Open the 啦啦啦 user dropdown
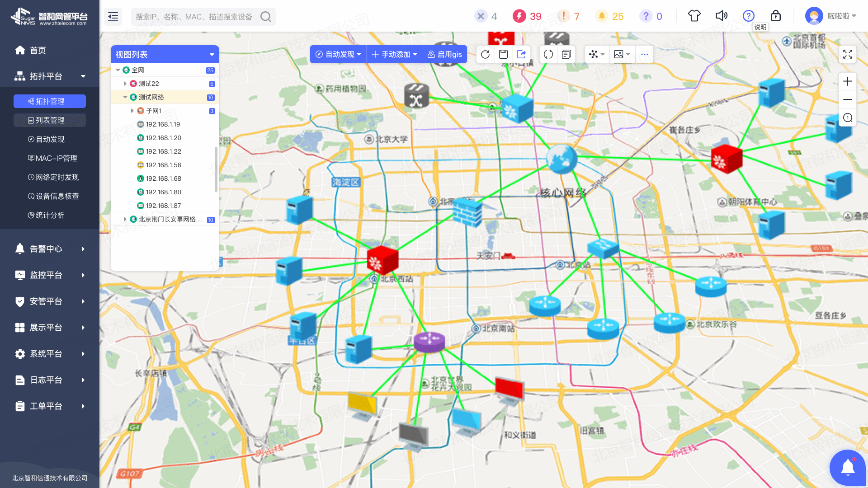This screenshot has height=488, width=868. coord(831,16)
